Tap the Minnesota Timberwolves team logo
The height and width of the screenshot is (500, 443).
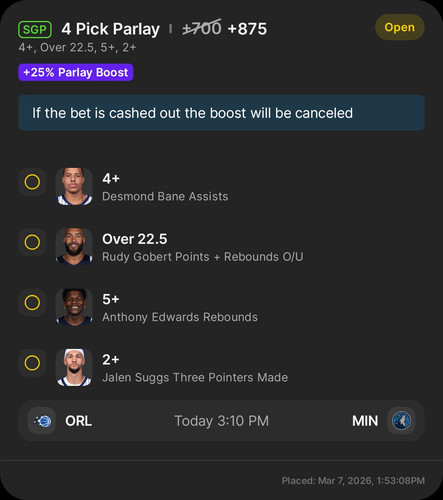pos(401,421)
